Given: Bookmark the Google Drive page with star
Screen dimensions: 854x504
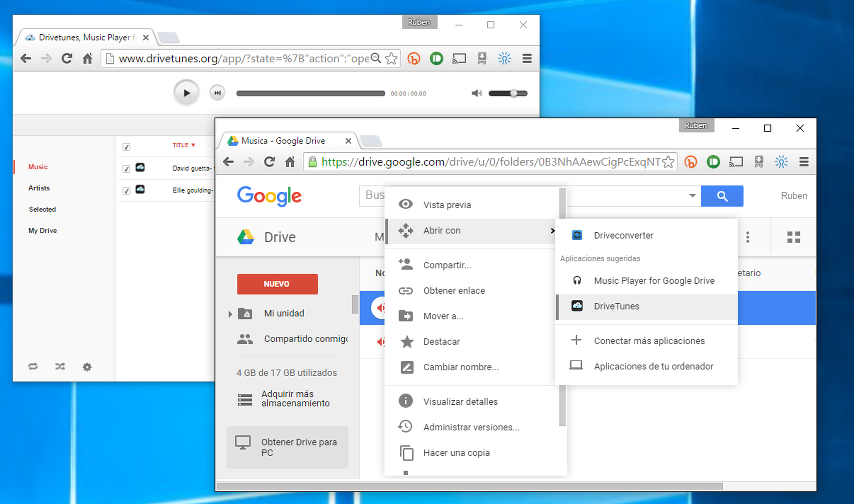Looking at the screenshot, I should (668, 162).
